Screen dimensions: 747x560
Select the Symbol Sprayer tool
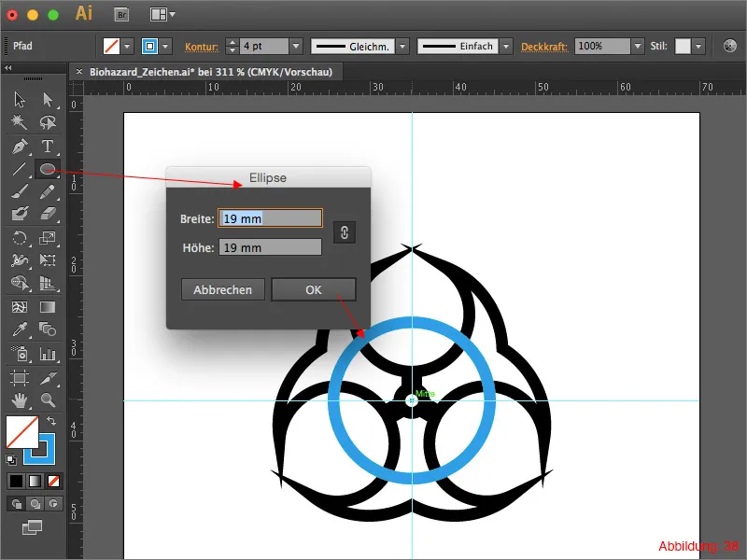tap(20, 354)
